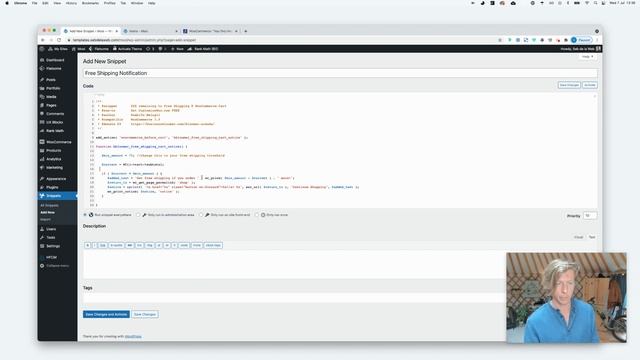Open WooCommerce in the sidebar
The height and width of the screenshot is (360, 640).
pyautogui.click(x=58, y=142)
